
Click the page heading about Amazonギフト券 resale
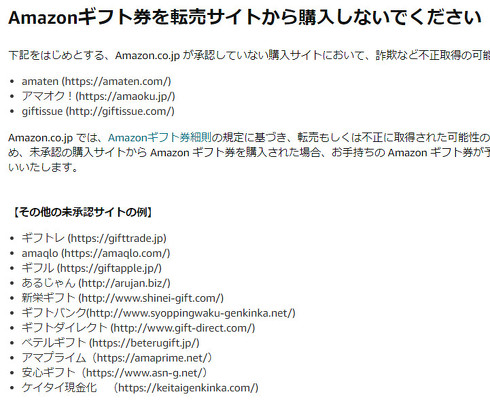pyautogui.click(x=245, y=17)
